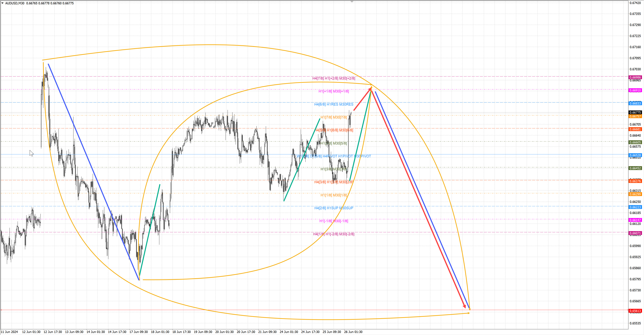Select the H4[7/8] H1[+2/8] M30[+2/8] label
This screenshot has height=335, width=644.
tap(334, 78)
